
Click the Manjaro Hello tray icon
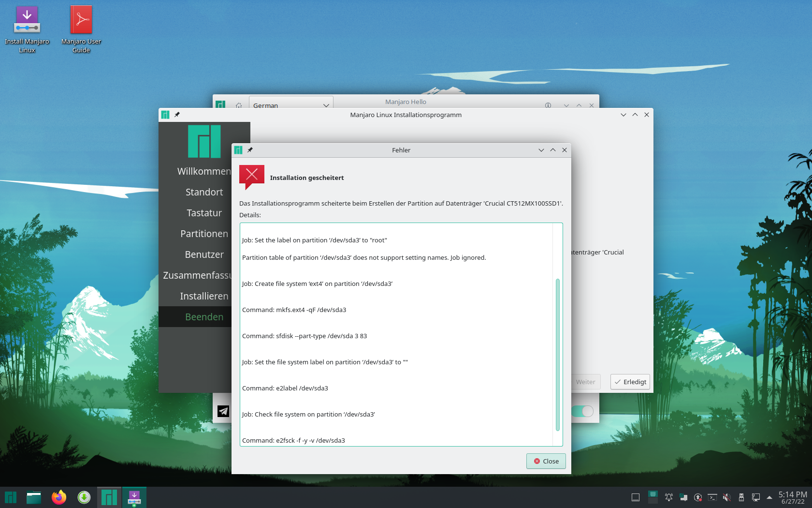(x=683, y=497)
